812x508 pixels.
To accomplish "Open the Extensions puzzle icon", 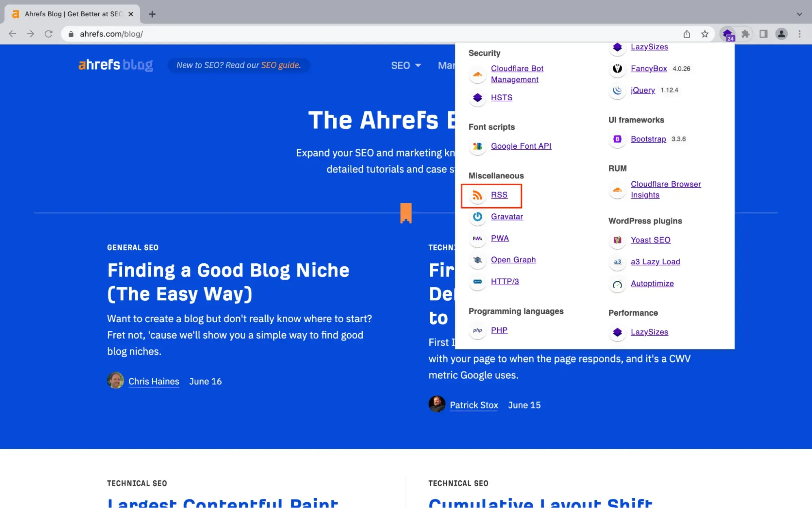I will [745, 34].
